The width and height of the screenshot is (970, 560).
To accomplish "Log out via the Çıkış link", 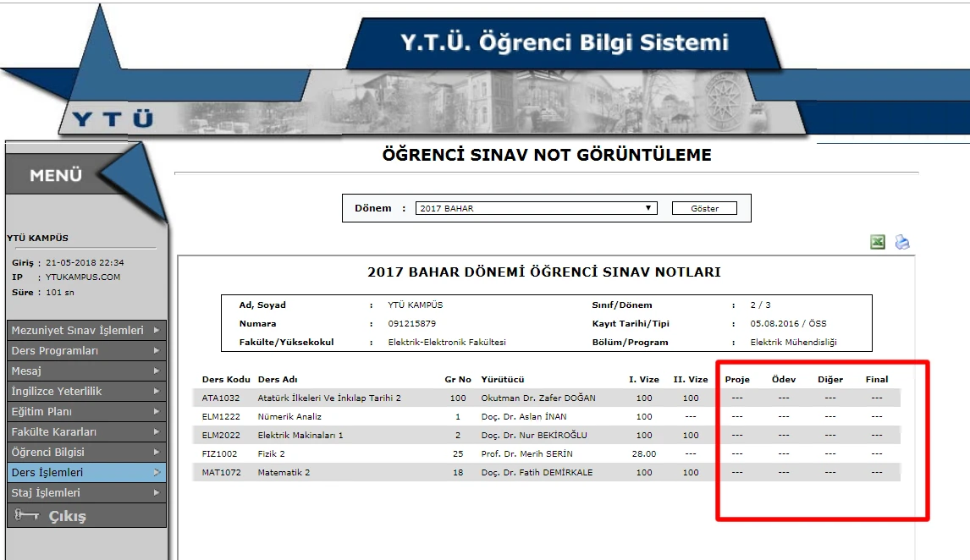I will 67,516.
